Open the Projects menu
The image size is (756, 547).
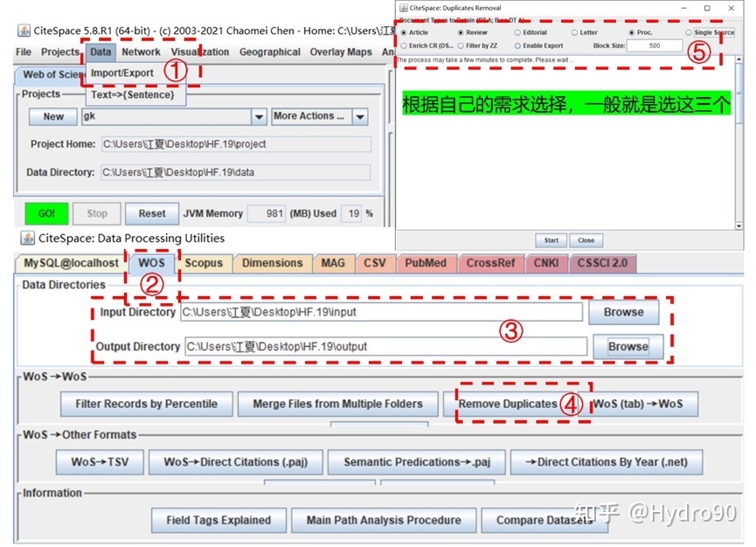(x=59, y=52)
